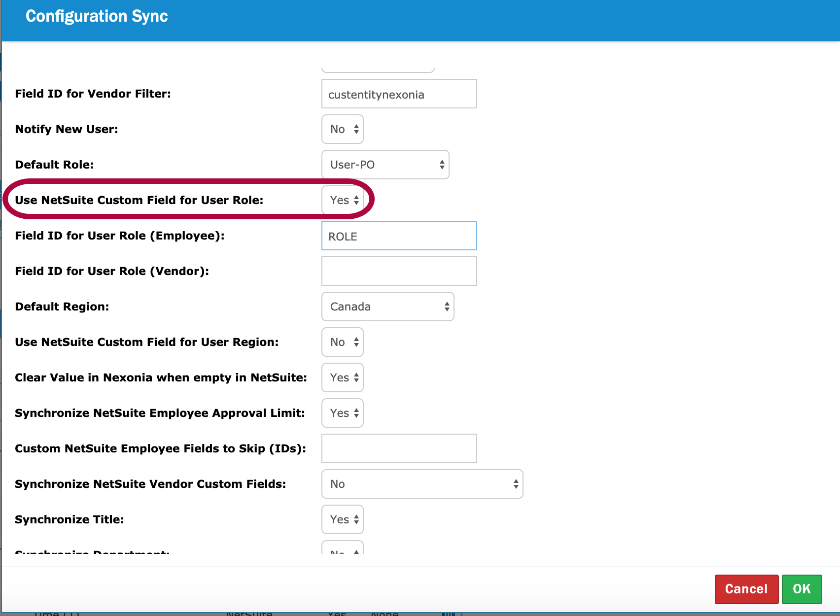
Task: Open Synchronize NetSuite Vendor Custom Fields dropdown
Action: (x=422, y=484)
